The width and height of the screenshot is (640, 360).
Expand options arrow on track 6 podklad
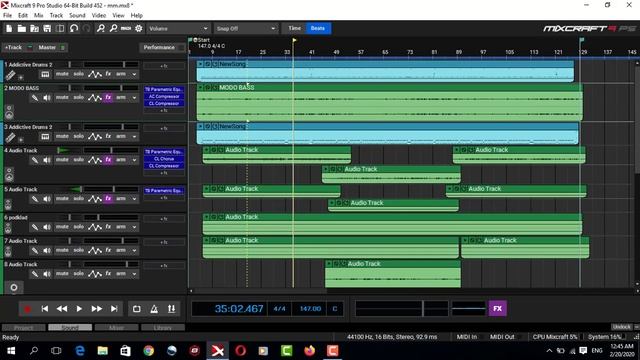134,227
